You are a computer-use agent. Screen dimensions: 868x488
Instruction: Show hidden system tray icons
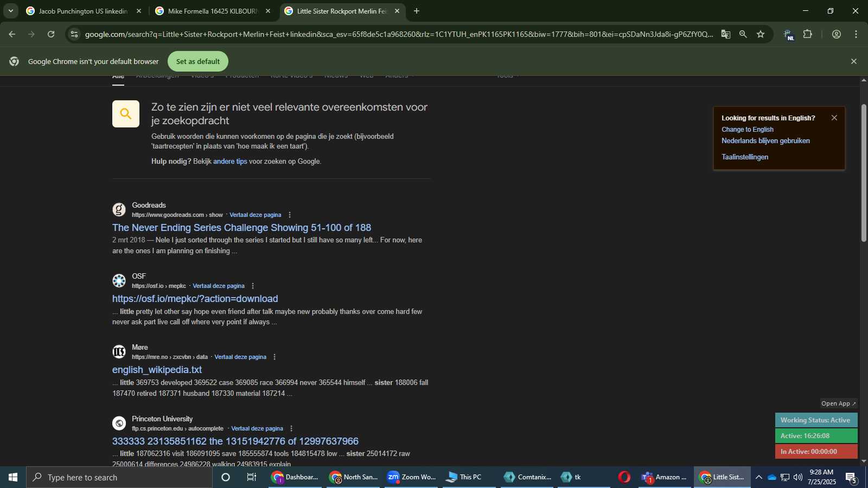(759, 477)
